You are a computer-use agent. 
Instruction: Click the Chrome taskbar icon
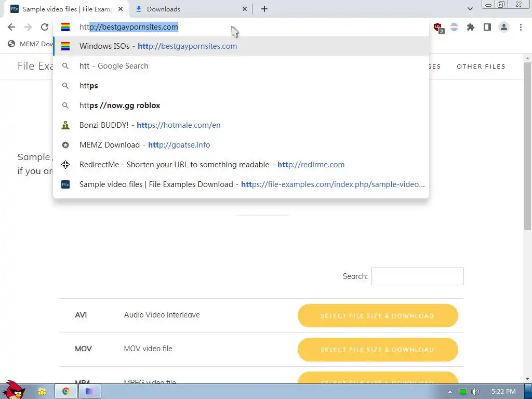click(66, 392)
